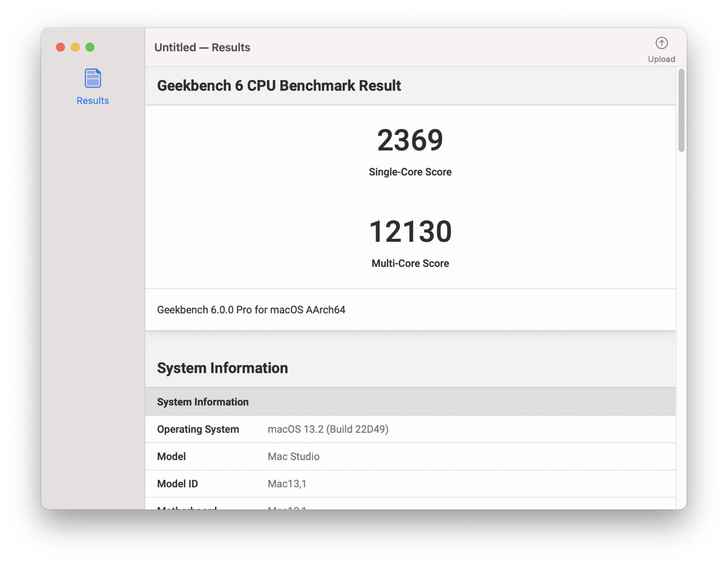Click Geekbench 6.0.0 Pro version text
This screenshot has height=564, width=728.
(251, 310)
